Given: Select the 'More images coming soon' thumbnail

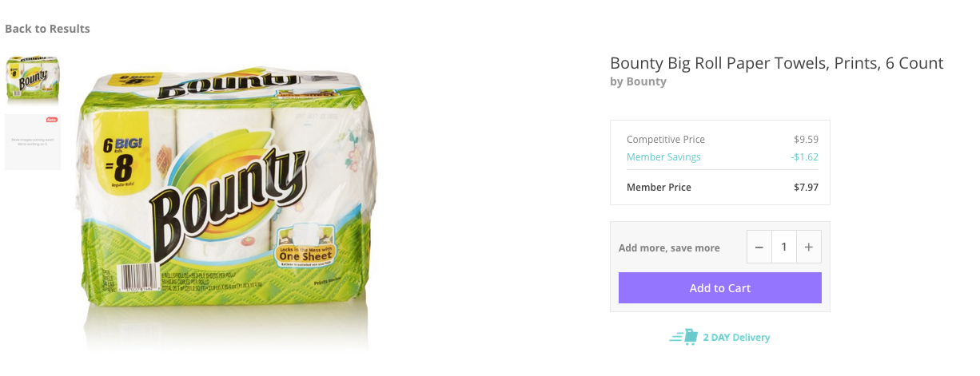Looking at the screenshot, I should point(33,142).
